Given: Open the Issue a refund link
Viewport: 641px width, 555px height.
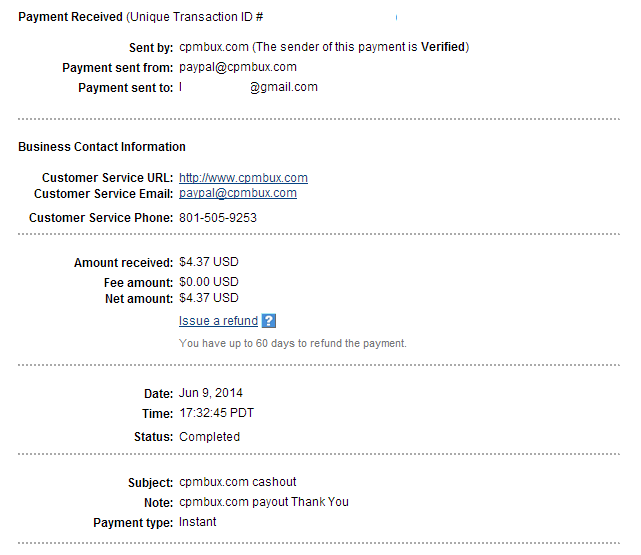Looking at the screenshot, I should (218, 321).
